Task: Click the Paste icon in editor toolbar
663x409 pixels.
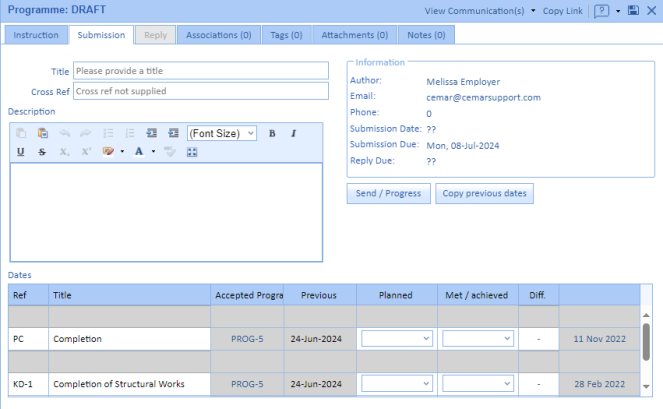Action: point(42,133)
